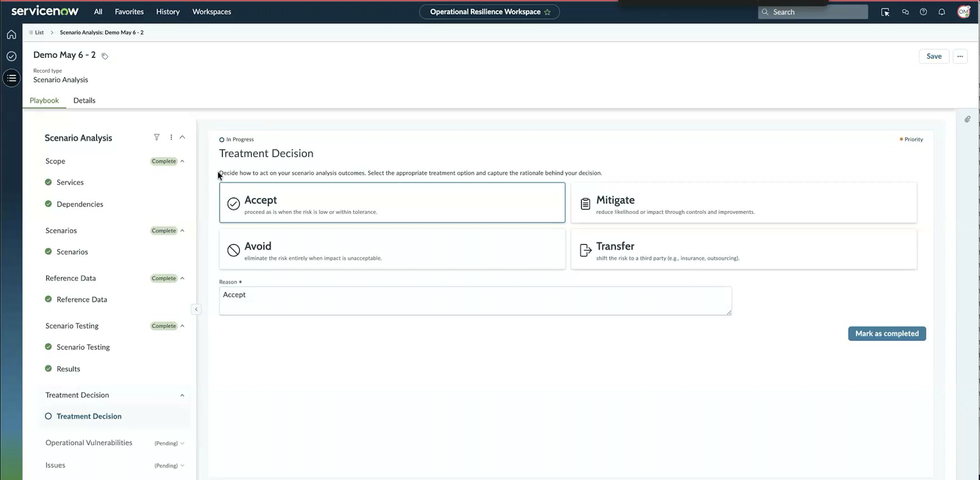Click Mark as completed button
Image resolution: width=980 pixels, height=480 pixels.
[887, 334]
